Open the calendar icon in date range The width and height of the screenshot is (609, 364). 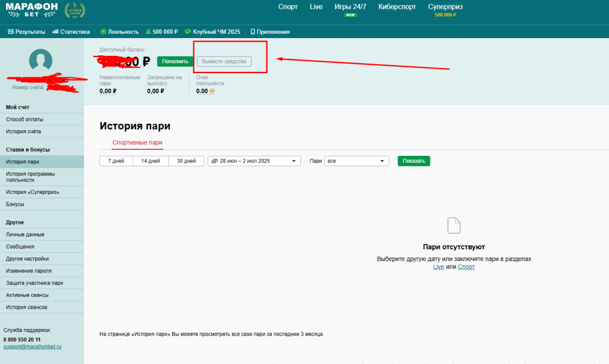click(214, 161)
